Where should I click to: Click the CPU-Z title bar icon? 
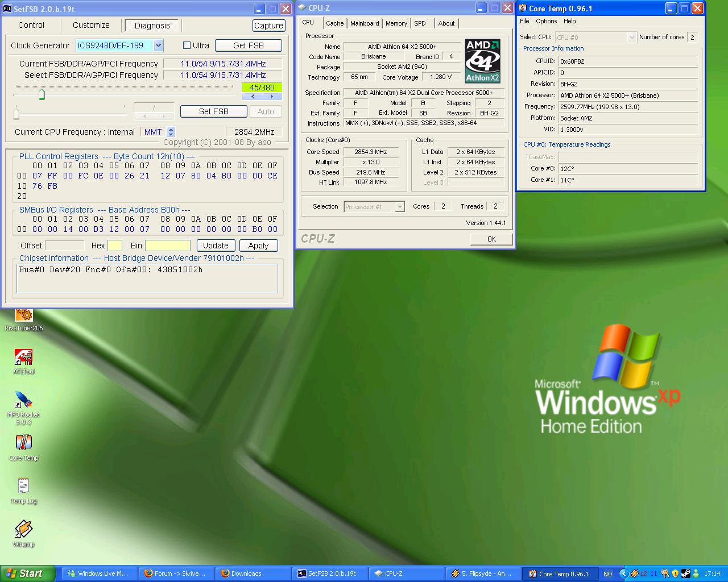(302, 8)
